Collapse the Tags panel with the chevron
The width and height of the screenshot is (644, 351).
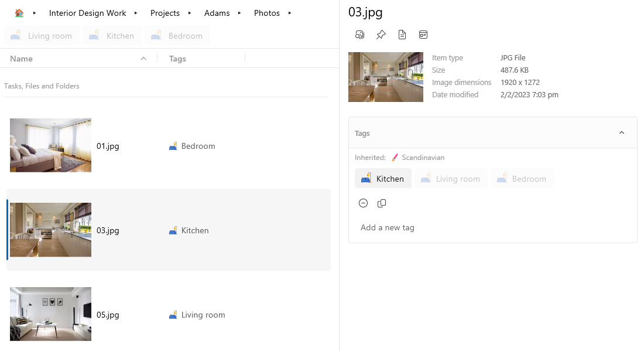tap(622, 133)
